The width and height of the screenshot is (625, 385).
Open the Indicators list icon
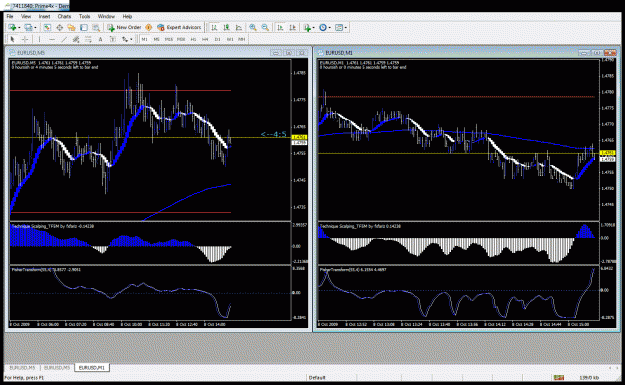[x=307, y=28]
